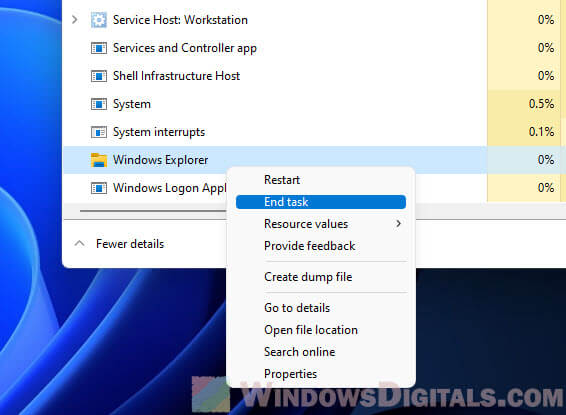Click the Windows Explorer folder icon
Image resolution: width=566 pixels, height=415 pixels.
click(x=99, y=160)
